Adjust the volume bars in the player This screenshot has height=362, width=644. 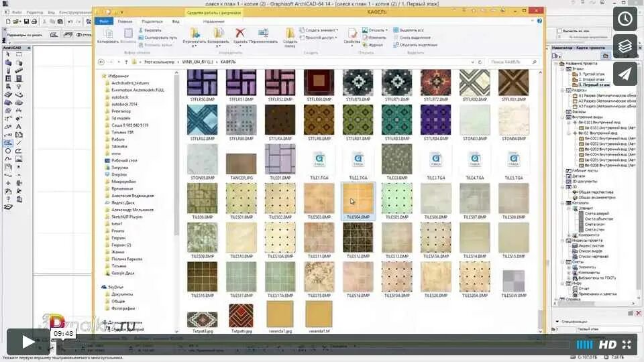tap(584, 345)
